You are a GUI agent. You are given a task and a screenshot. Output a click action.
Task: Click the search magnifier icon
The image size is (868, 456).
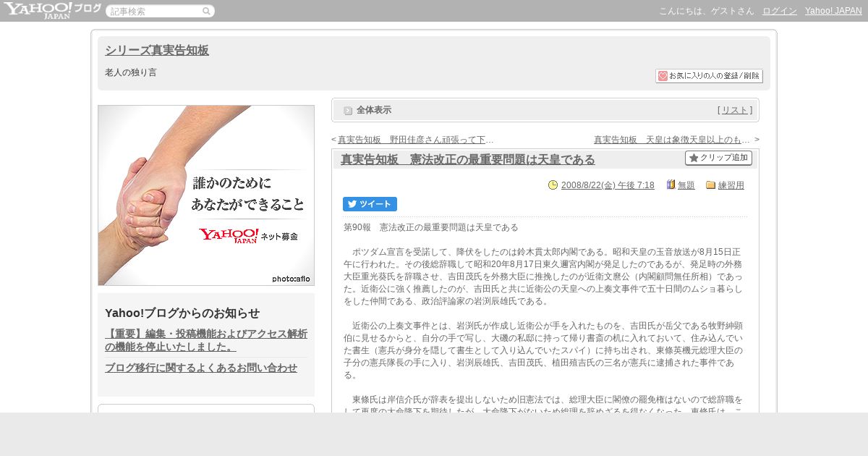tap(206, 11)
